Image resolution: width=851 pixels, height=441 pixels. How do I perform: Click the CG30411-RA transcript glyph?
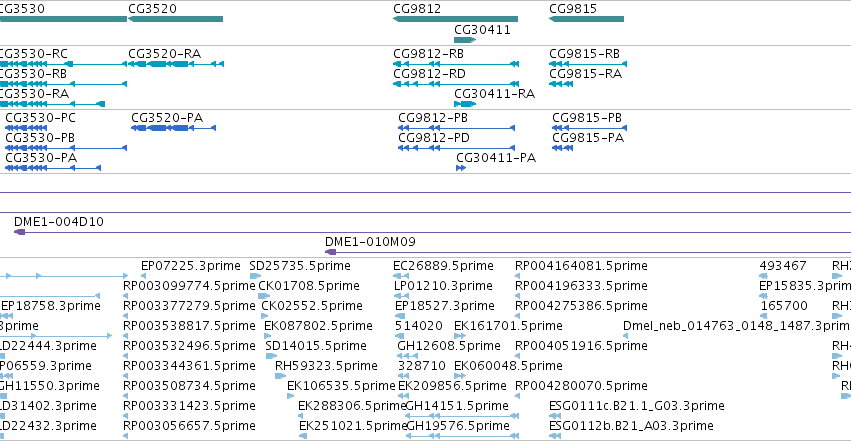click(x=465, y=104)
